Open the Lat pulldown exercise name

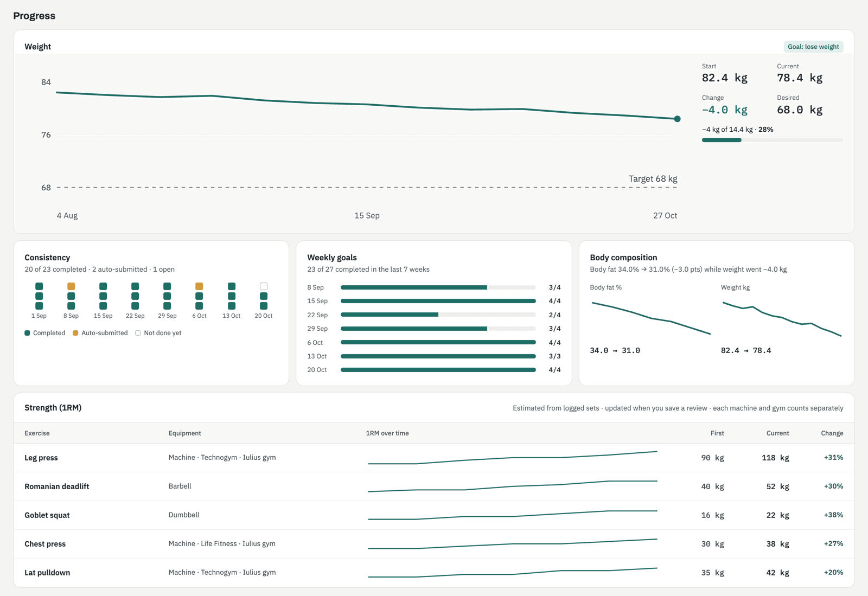click(47, 573)
